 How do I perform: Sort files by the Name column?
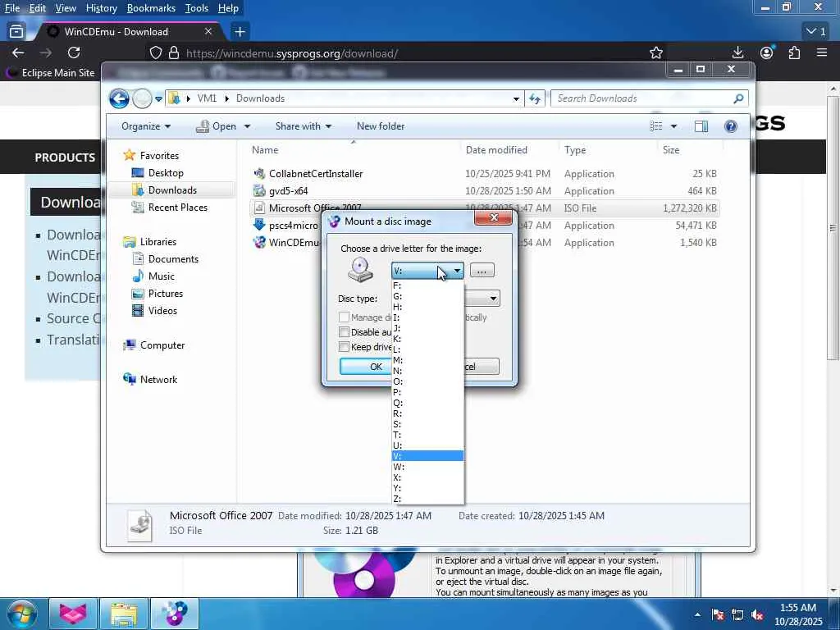pyautogui.click(x=265, y=150)
